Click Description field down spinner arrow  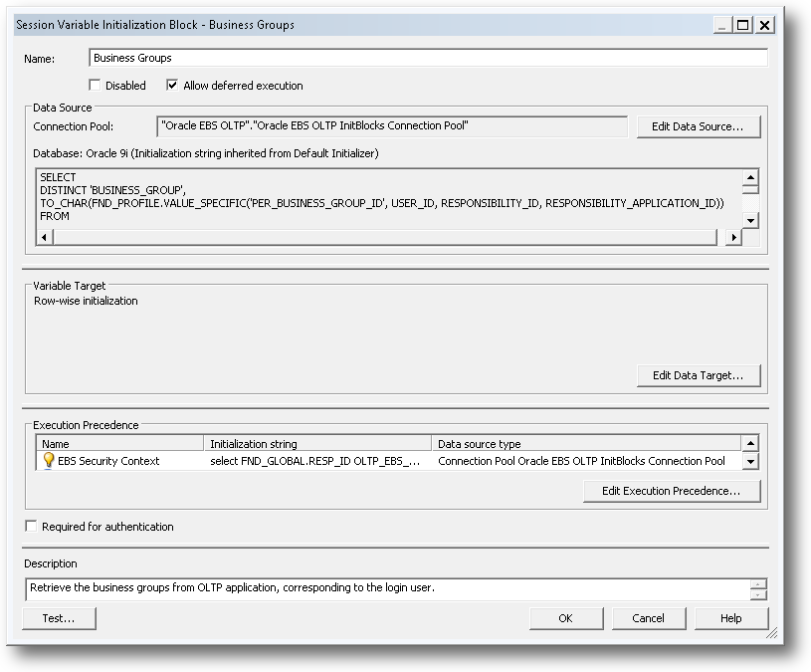click(758, 595)
